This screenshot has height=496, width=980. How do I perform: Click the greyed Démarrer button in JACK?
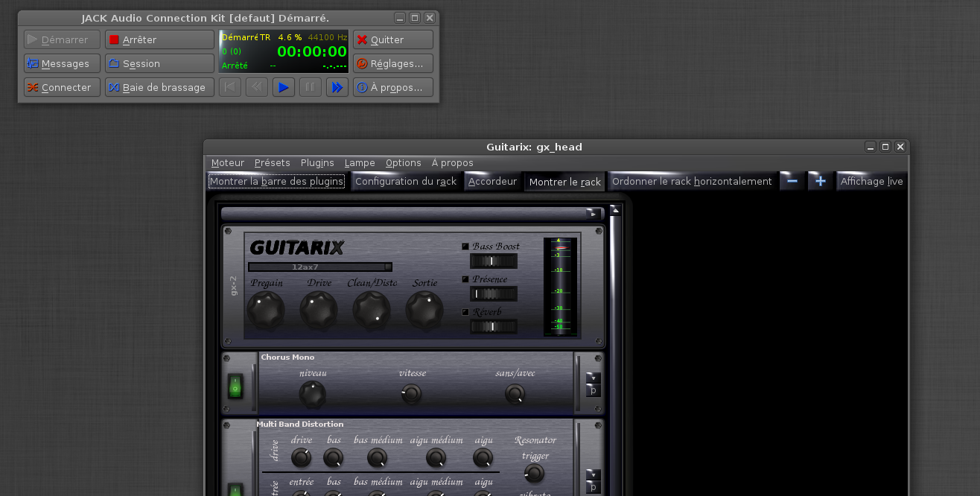tap(62, 39)
